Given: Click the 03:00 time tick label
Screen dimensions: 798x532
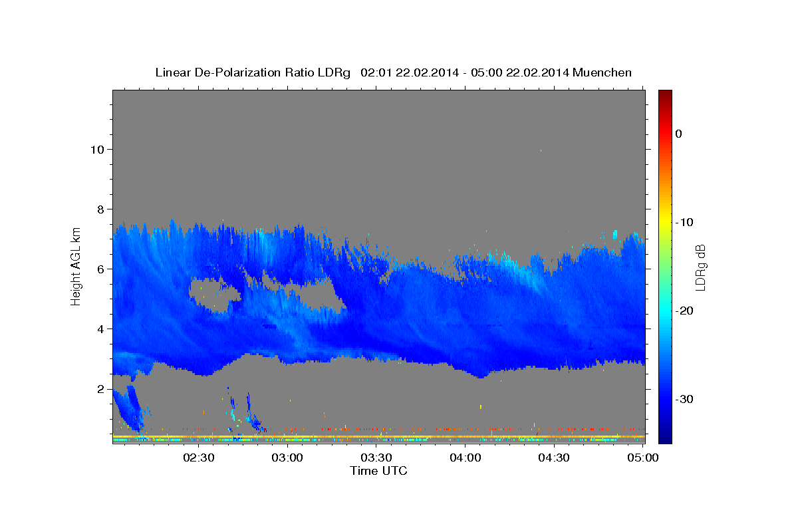Looking at the screenshot, I should tap(288, 458).
